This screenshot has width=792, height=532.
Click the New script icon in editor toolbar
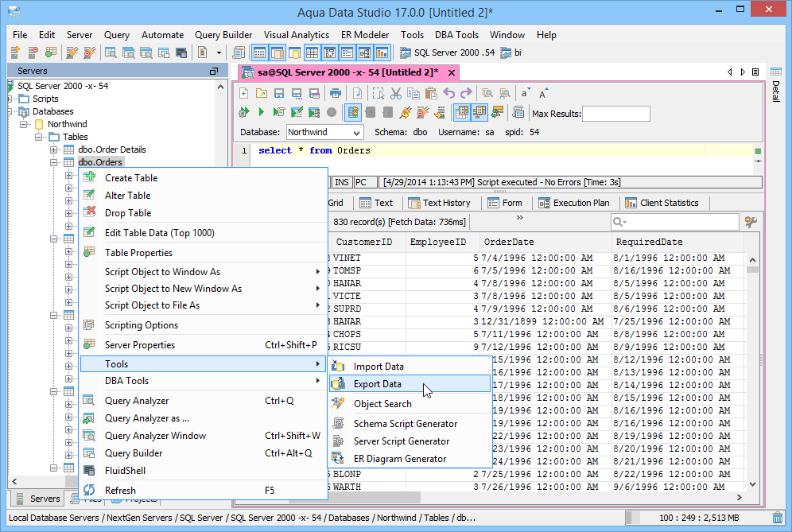[x=244, y=93]
